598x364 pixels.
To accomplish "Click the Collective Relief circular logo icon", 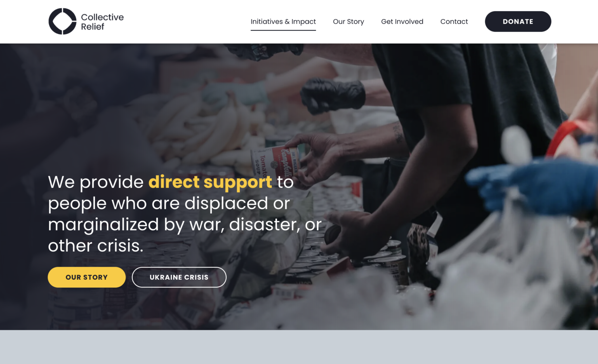I will [62, 21].
